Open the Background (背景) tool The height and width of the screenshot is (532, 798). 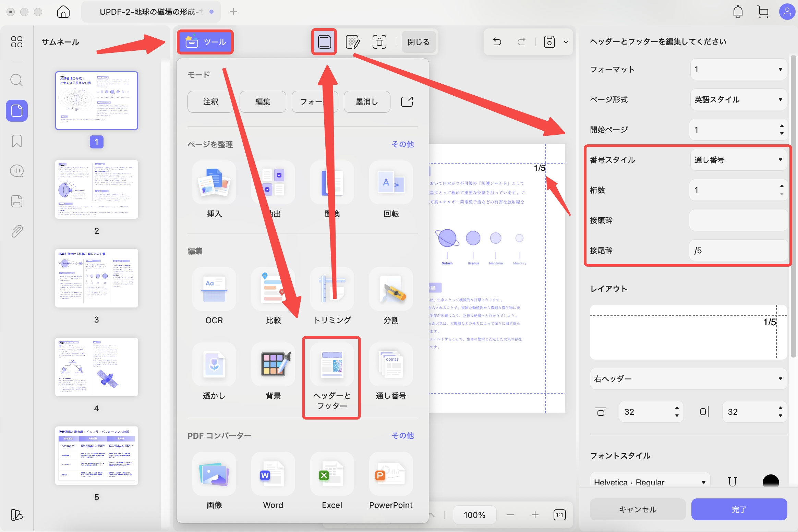click(273, 365)
